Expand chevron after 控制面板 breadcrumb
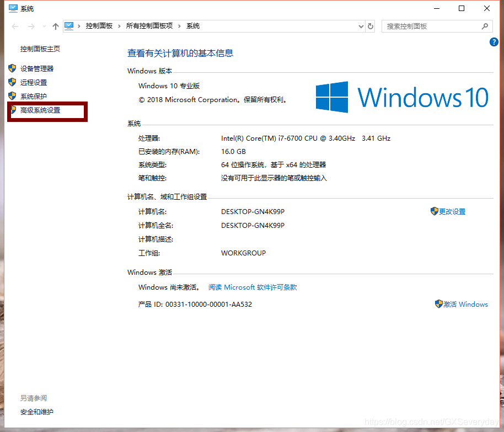 (119, 26)
